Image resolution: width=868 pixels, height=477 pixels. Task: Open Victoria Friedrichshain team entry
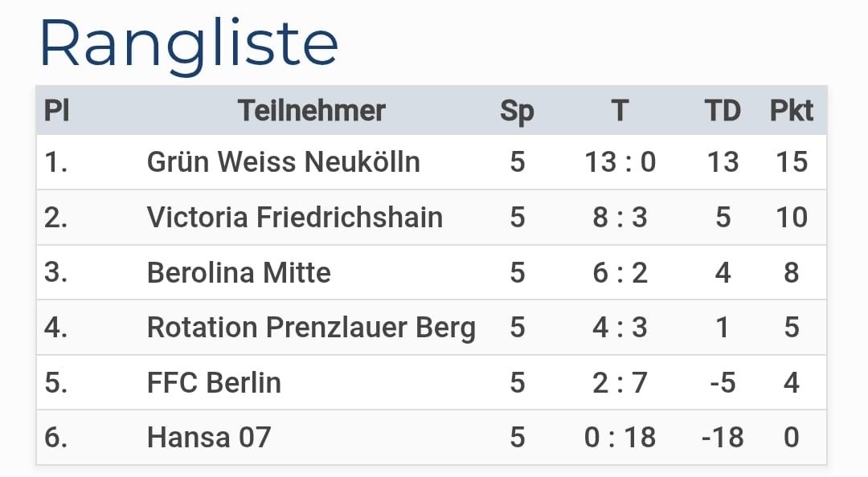point(294,217)
